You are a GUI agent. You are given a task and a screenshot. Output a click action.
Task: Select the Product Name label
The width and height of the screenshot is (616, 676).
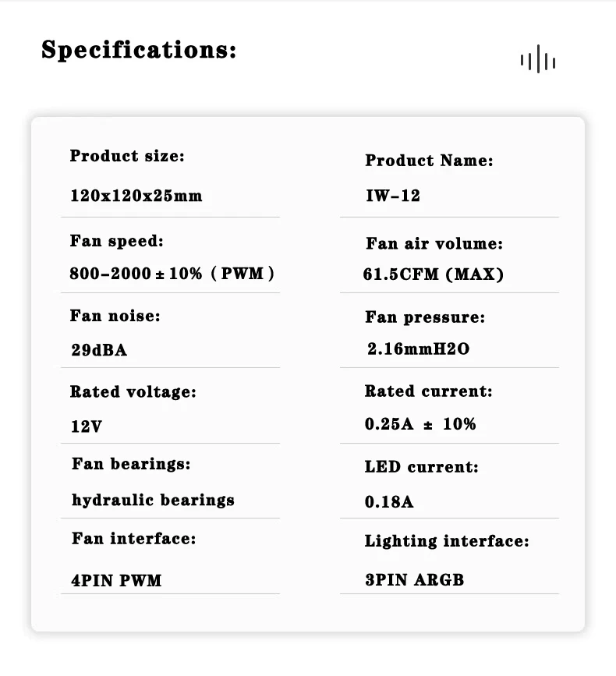[429, 161]
